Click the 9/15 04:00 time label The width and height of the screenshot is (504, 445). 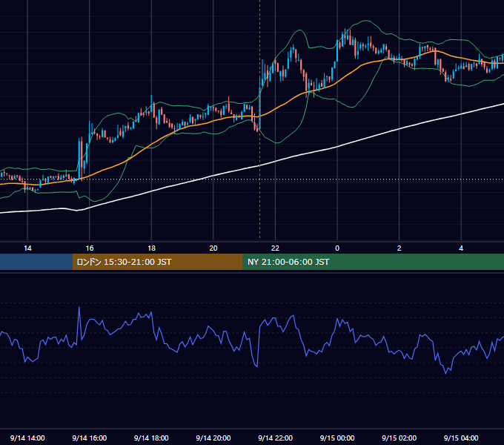[461, 438]
